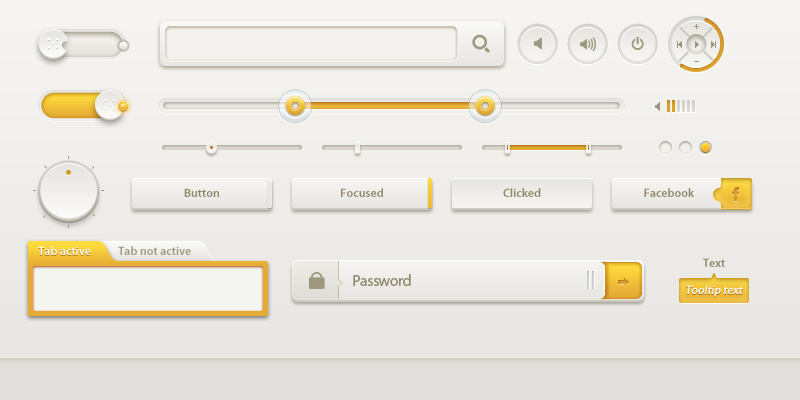Click the plus on circular control
The image size is (800, 400).
pos(696,27)
